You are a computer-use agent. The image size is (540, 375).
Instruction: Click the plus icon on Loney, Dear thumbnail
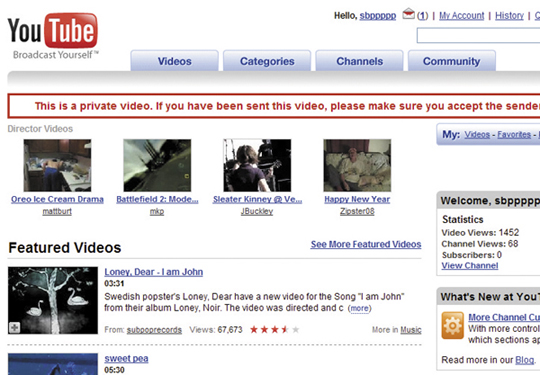[x=14, y=327]
